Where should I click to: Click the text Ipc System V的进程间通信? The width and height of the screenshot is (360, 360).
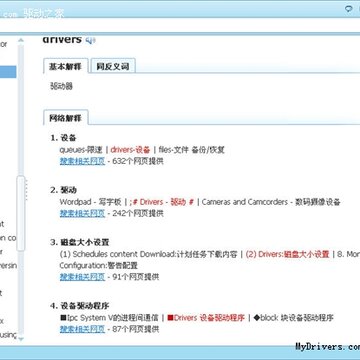[x=109, y=318]
